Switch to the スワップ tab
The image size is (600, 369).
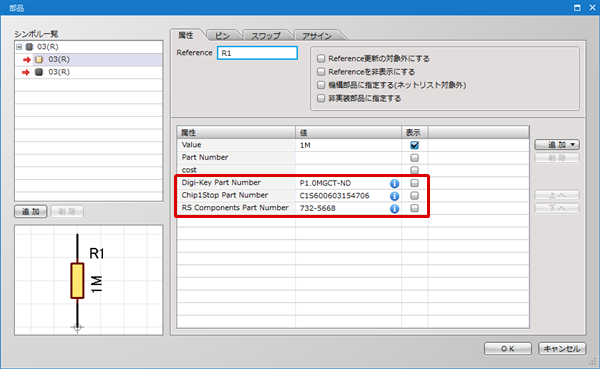(266, 36)
